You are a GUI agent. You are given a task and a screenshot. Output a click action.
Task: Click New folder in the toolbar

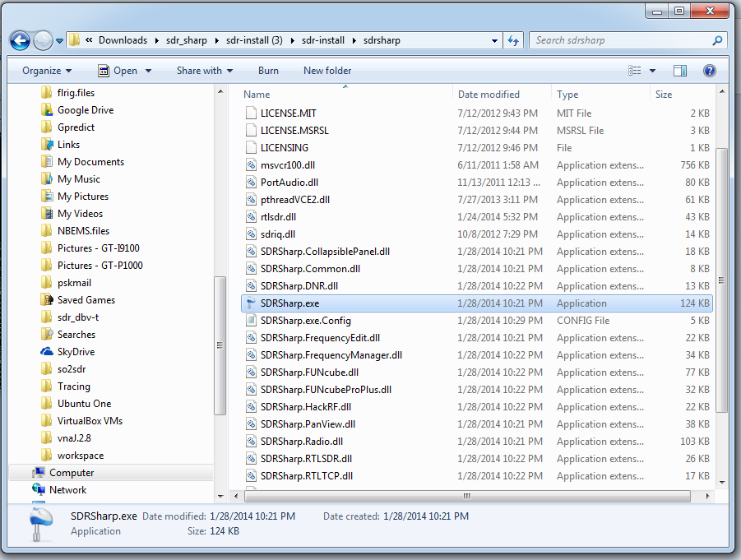327,71
